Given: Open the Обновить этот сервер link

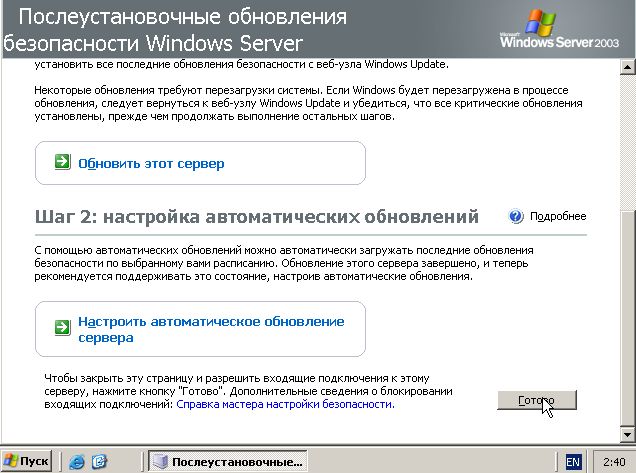Looking at the screenshot, I should coord(151,163).
